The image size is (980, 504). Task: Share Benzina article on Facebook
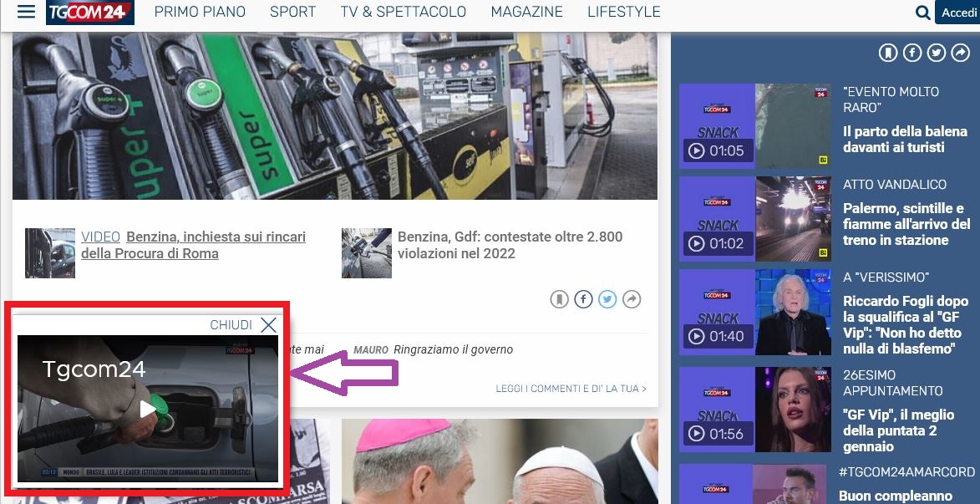pyautogui.click(x=583, y=299)
